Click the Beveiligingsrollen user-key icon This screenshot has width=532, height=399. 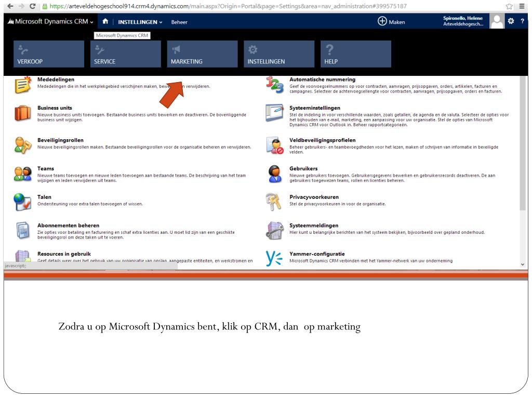23,145
